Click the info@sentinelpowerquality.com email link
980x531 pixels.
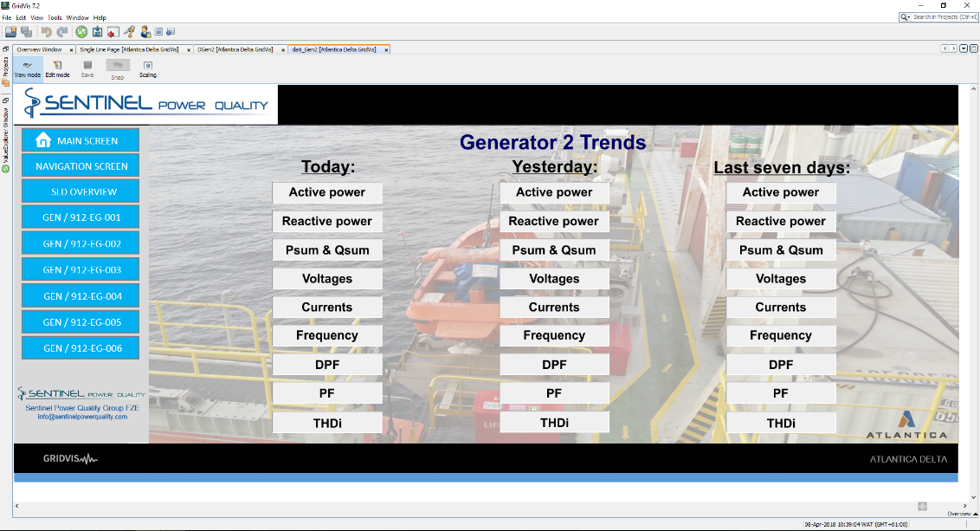82,417
